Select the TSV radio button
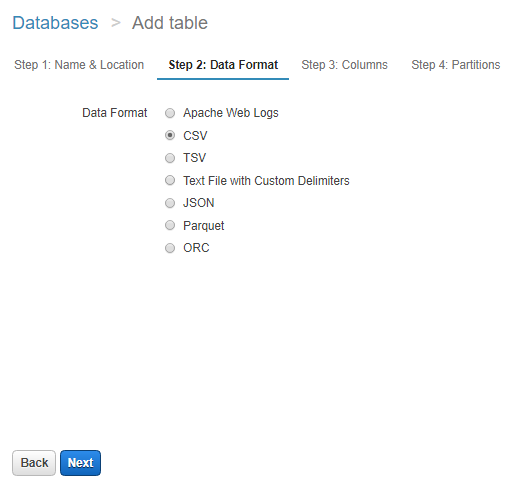The image size is (513, 487). [x=170, y=158]
